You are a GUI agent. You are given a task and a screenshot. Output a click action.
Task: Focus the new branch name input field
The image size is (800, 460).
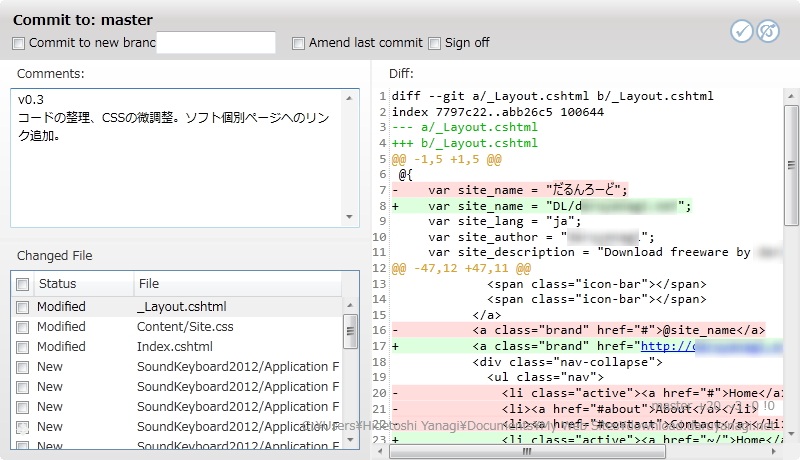(x=216, y=42)
